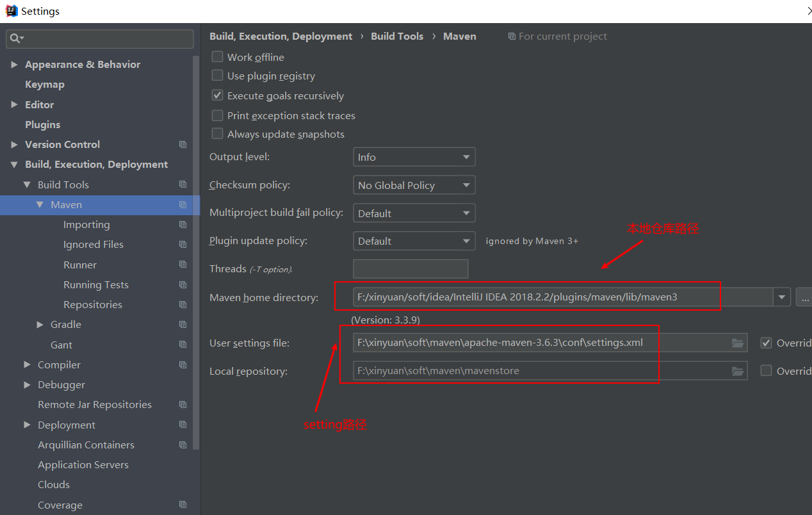Open the Plugin update policy dropdown

(414, 241)
